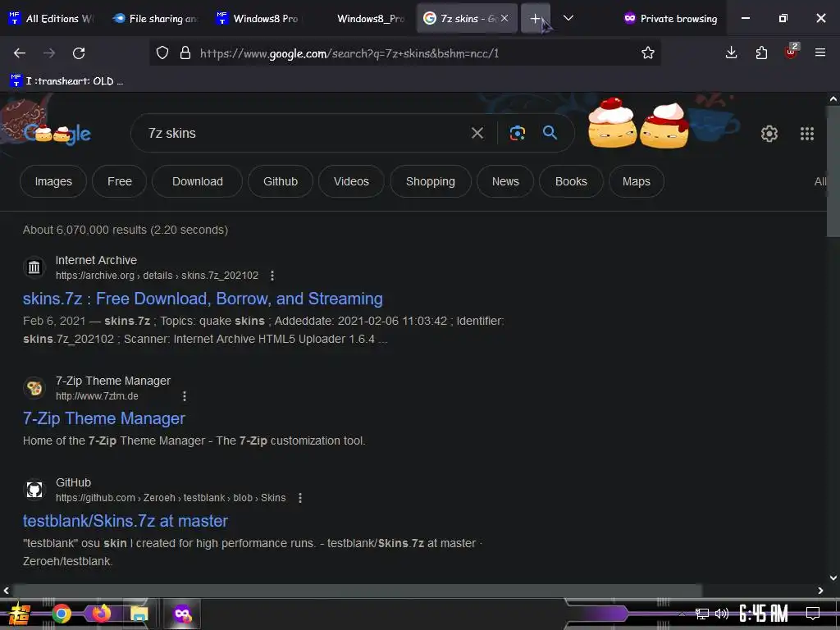Click the uBlock Origin extension icon
Image resolution: width=840 pixels, height=630 pixels.
click(792, 52)
